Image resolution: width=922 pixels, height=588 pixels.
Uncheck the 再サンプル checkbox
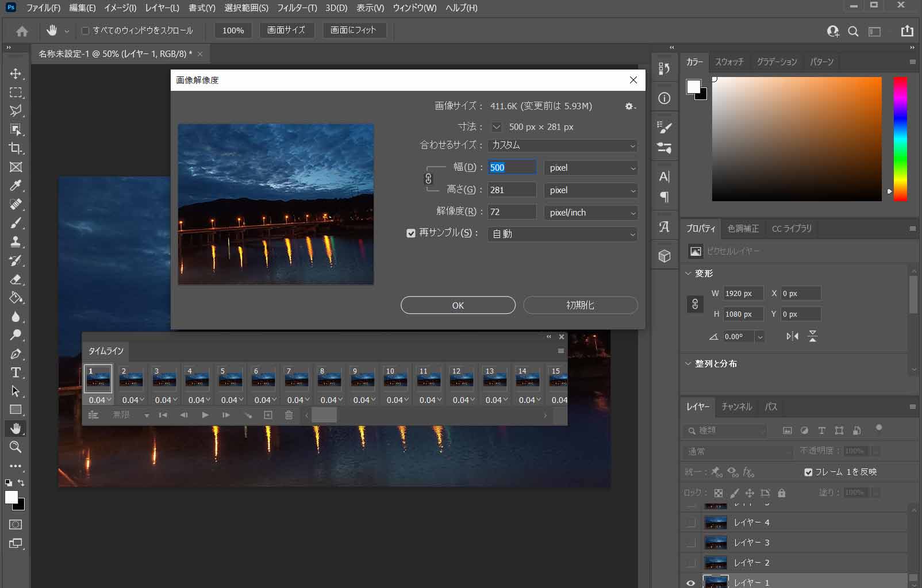(411, 233)
